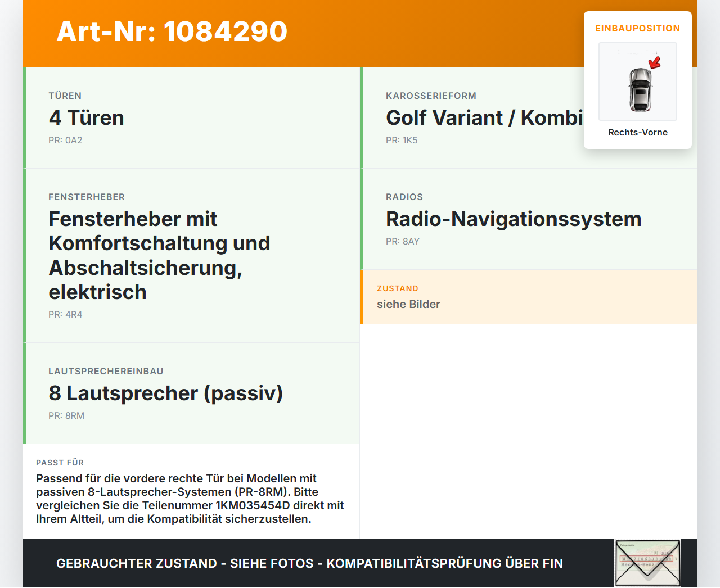Click the orange "ZUSTAND" label

[398, 288]
